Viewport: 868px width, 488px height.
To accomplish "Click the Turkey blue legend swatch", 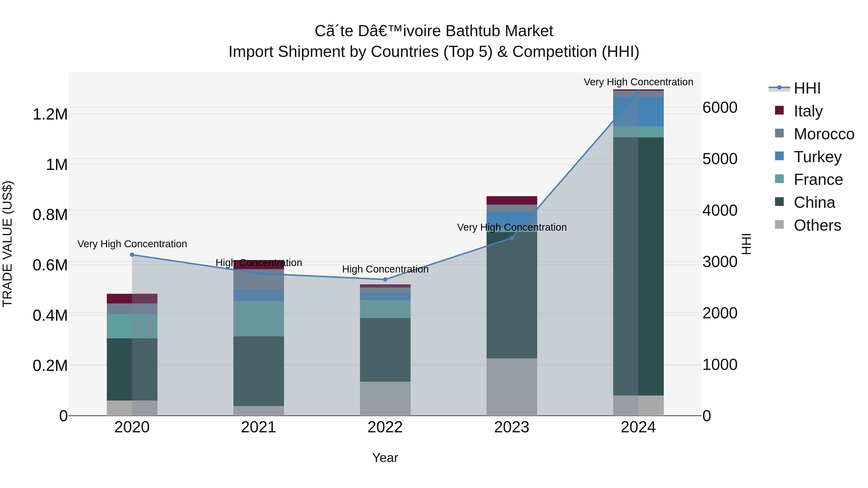I will (779, 156).
